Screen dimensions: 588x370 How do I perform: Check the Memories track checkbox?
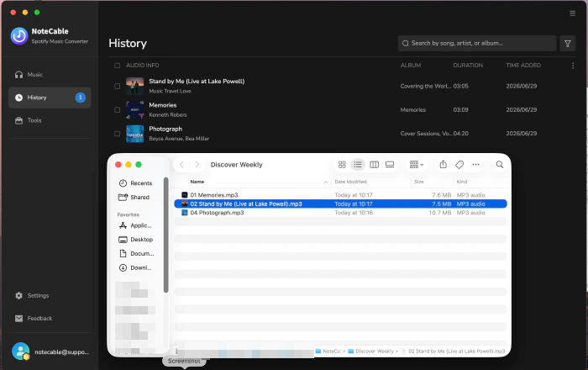tap(117, 110)
